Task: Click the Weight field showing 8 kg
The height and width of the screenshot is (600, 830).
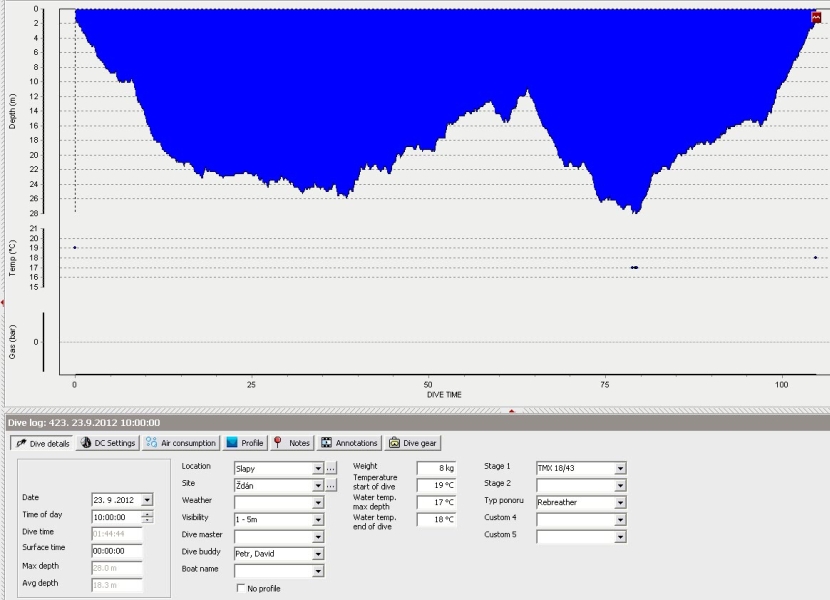Action: [x=436, y=468]
